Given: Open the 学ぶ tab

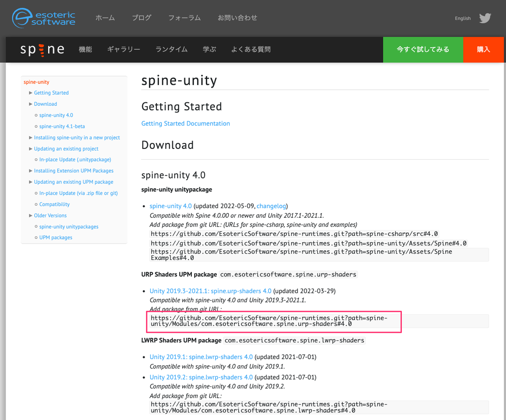Looking at the screenshot, I should pyautogui.click(x=209, y=49).
